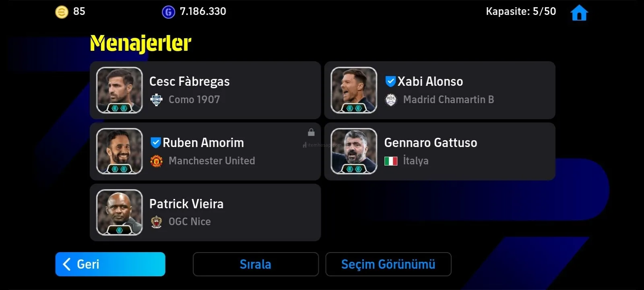Tap the Kapasite 5/50 capacity label
Viewport: 644px width, 290px height.
click(x=521, y=11)
